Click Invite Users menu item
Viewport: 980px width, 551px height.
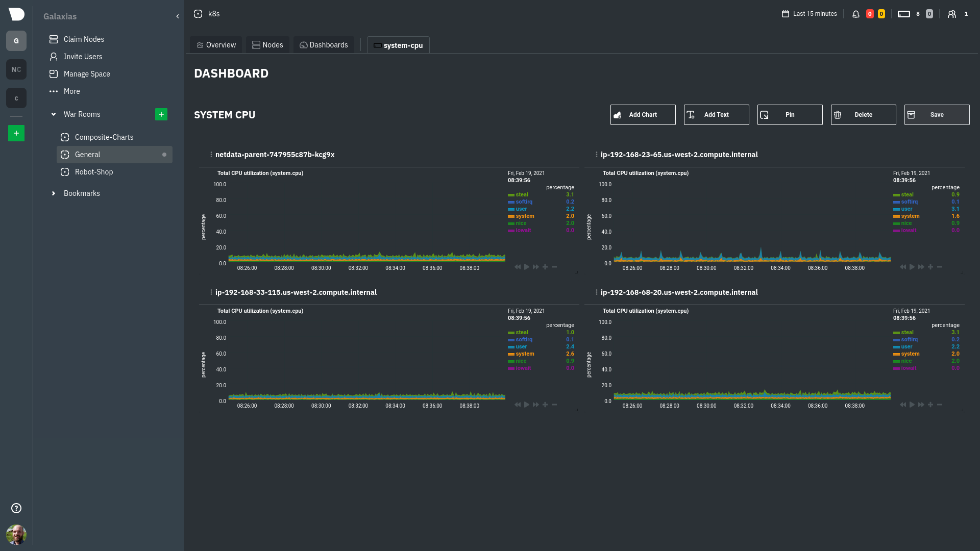(x=83, y=57)
